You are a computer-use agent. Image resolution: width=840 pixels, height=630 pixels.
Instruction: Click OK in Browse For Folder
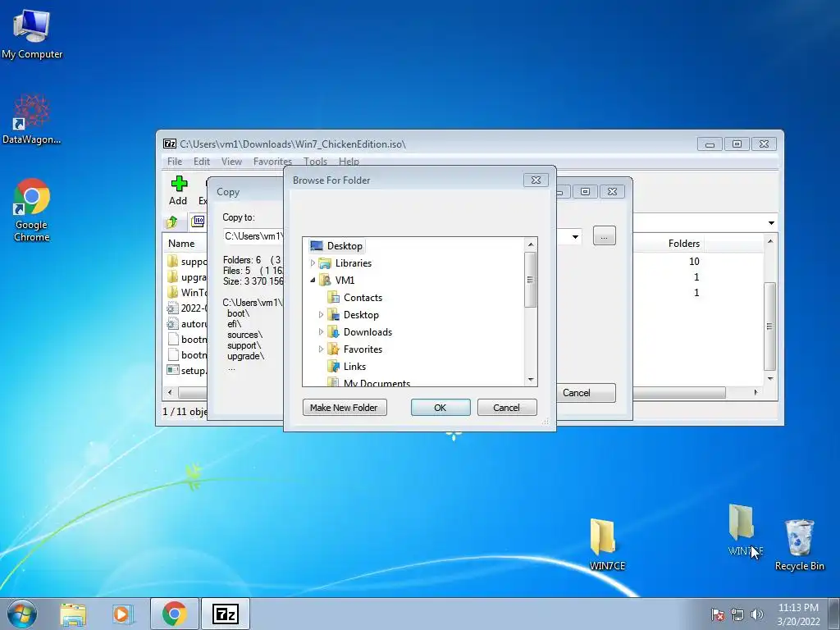(441, 407)
